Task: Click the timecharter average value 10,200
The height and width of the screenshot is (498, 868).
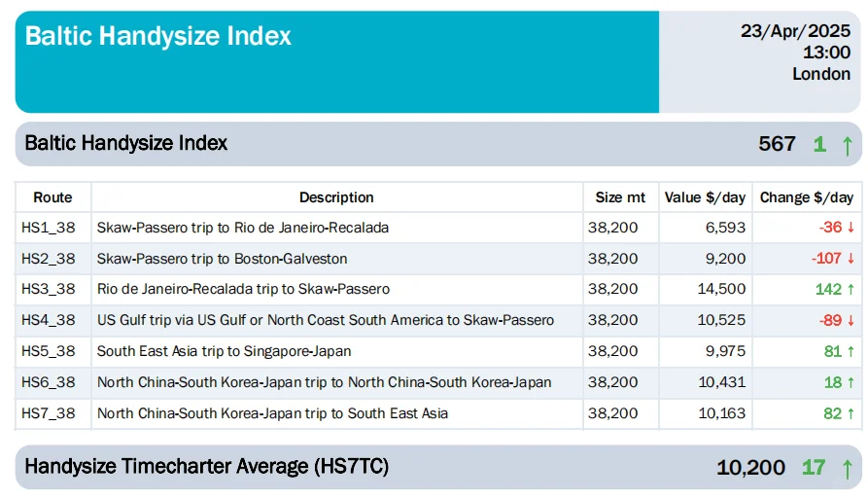Action: (x=750, y=468)
